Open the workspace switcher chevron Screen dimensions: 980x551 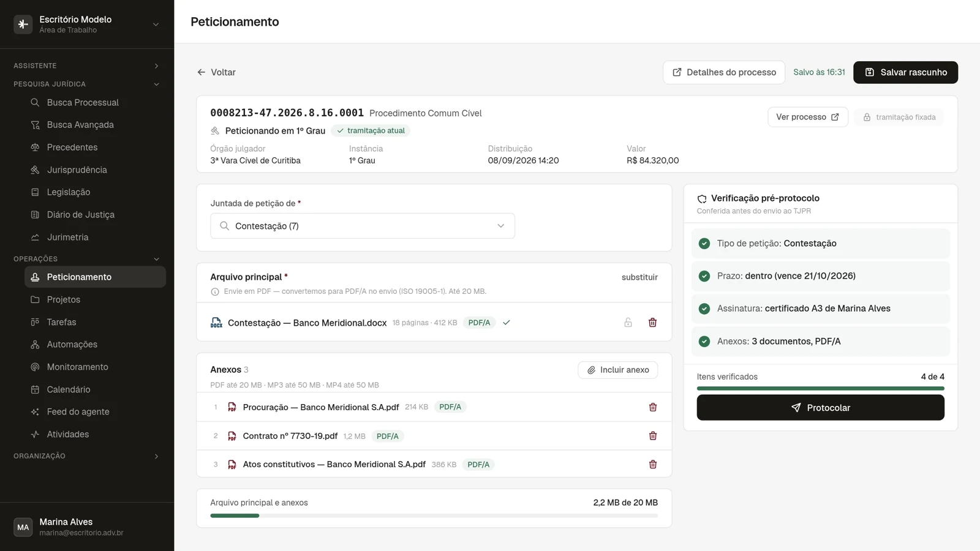(156, 24)
